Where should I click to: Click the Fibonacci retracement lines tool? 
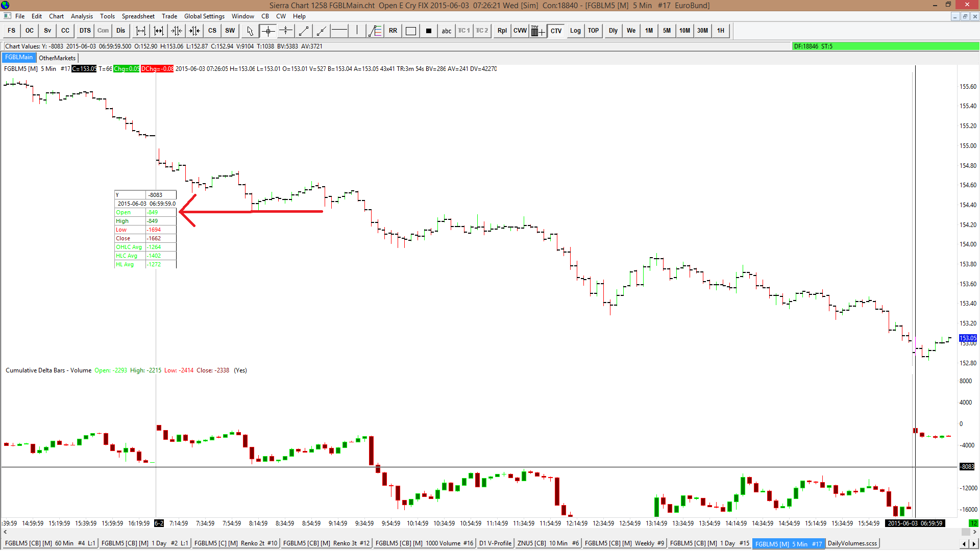(375, 31)
